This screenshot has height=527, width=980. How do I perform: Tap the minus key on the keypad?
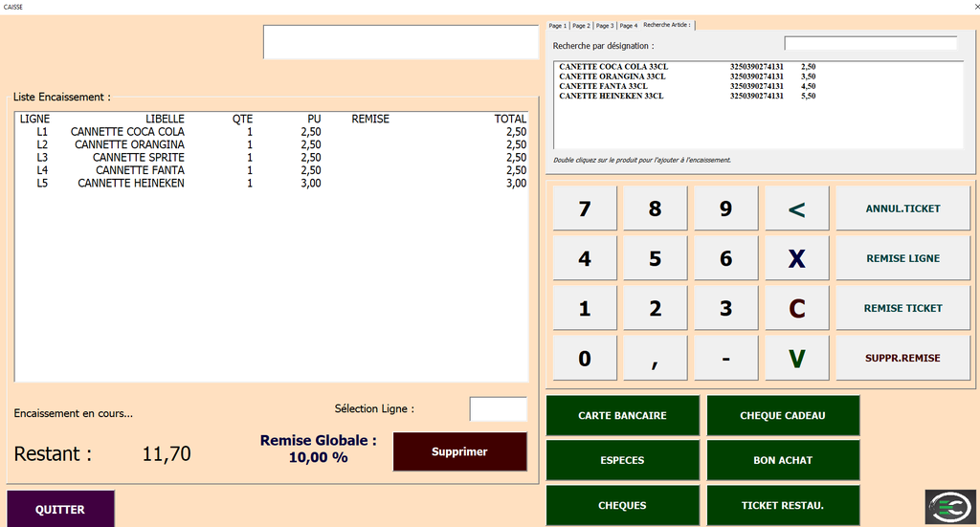[725, 359]
